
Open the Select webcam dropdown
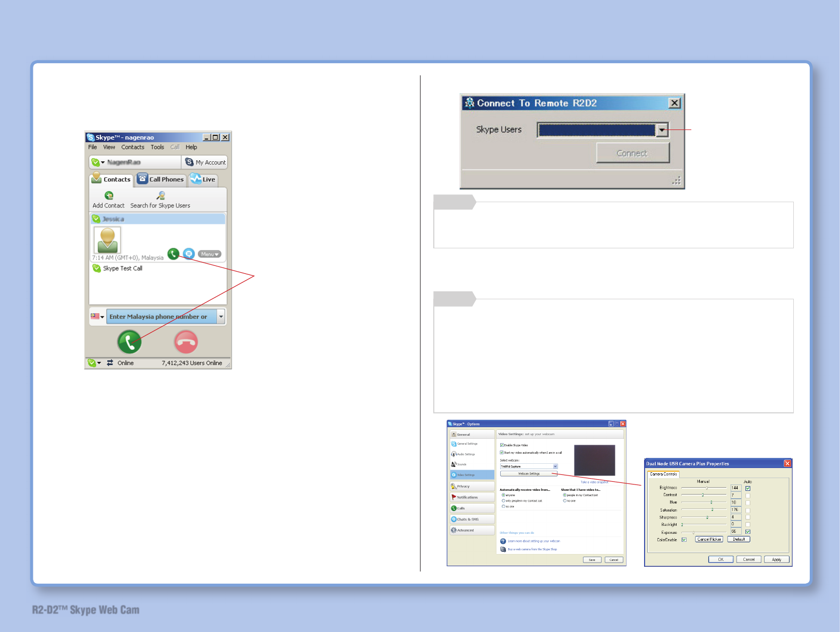click(x=555, y=466)
